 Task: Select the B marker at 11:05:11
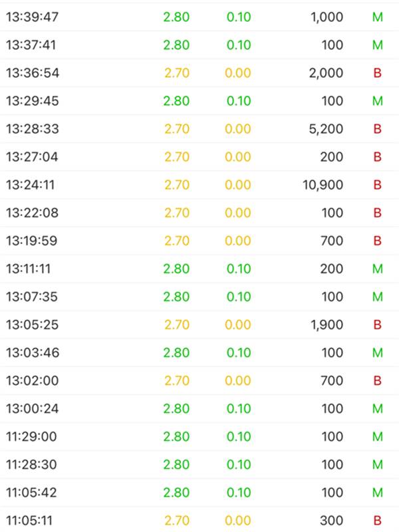pyautogui.click(x=377, y=521)
